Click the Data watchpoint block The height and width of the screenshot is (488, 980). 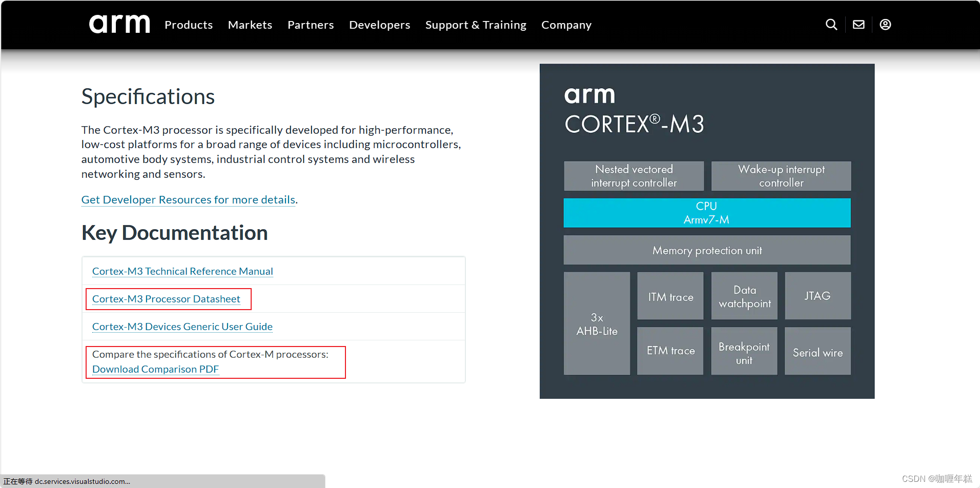[744, 296]
